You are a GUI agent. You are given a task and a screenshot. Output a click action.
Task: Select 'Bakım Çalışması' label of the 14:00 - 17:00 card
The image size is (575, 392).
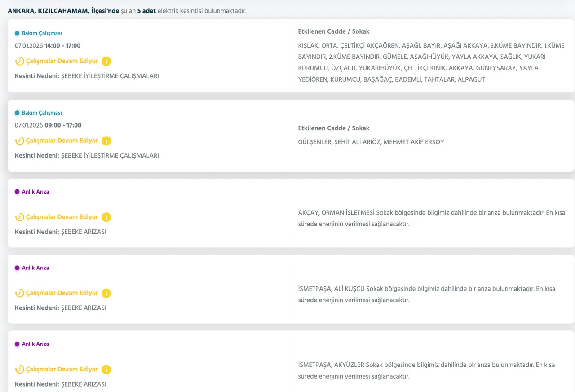point(41,33)
